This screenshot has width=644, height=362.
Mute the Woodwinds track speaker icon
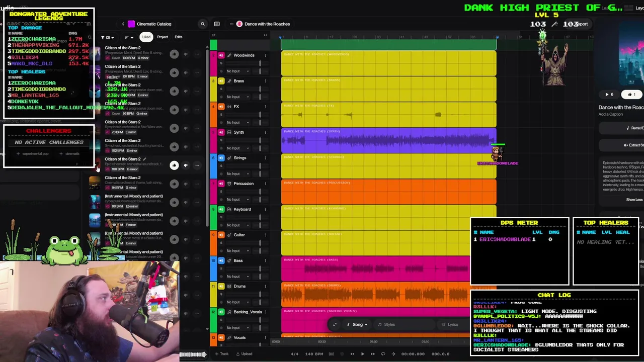tap(221, 55)
